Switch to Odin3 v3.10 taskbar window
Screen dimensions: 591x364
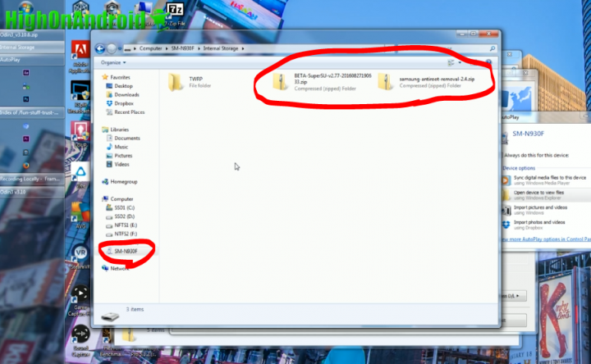[x=32, y=192]
